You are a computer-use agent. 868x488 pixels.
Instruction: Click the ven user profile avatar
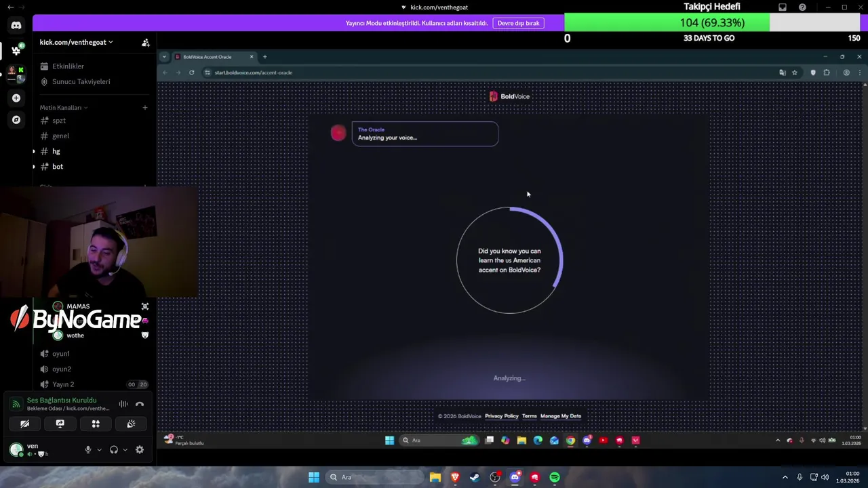[16, 449]
